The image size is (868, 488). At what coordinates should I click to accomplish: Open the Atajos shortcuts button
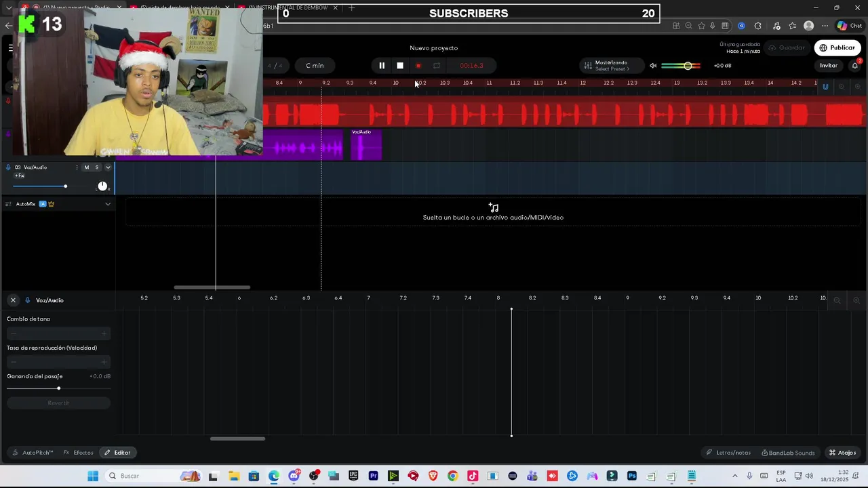pyautogui.click(x=842, y=453)
